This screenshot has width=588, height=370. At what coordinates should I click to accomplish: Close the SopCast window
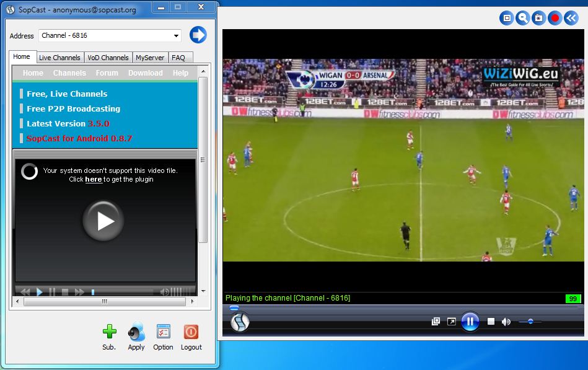pyautogui.click(x=201, y=7)
